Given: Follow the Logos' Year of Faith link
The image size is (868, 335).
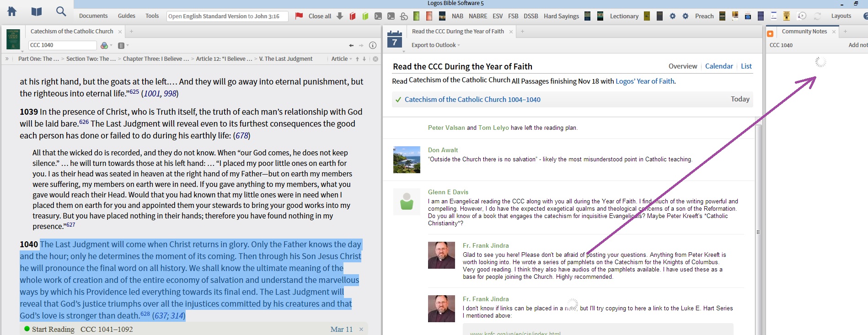Looking at the screenshot, I should pyautogui.click(x=645, y=81).
